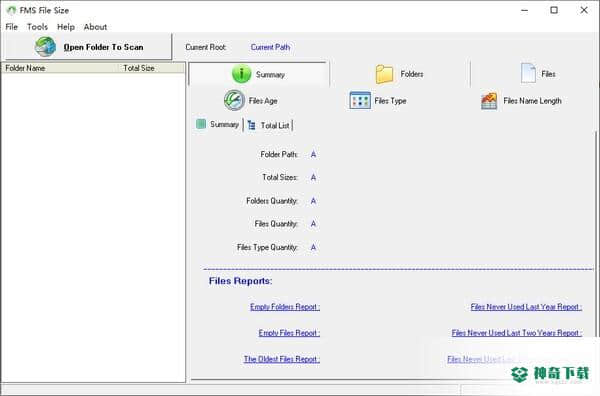This screenshot has width=600, height=396.
Task: Switch to the Folders tab
Action: (399, 74)
